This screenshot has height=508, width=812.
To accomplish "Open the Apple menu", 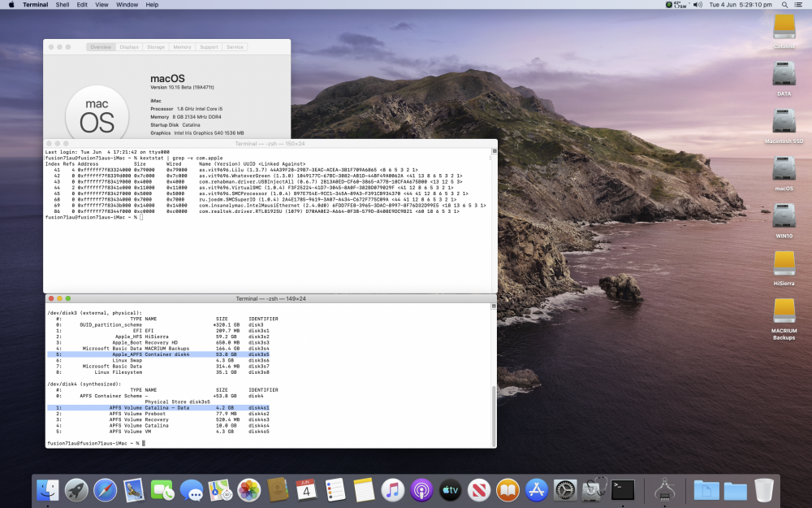I will pyautogui.click(x=11, y=5).
